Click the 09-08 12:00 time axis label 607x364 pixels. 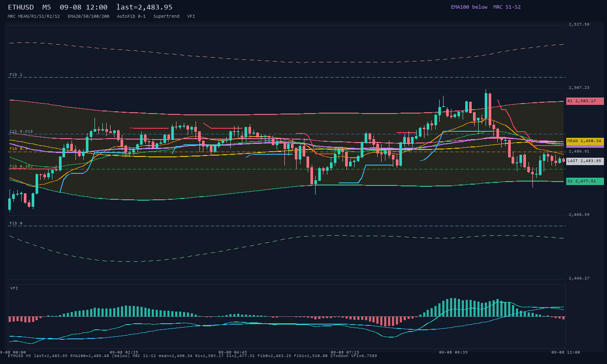coord(566,352)
